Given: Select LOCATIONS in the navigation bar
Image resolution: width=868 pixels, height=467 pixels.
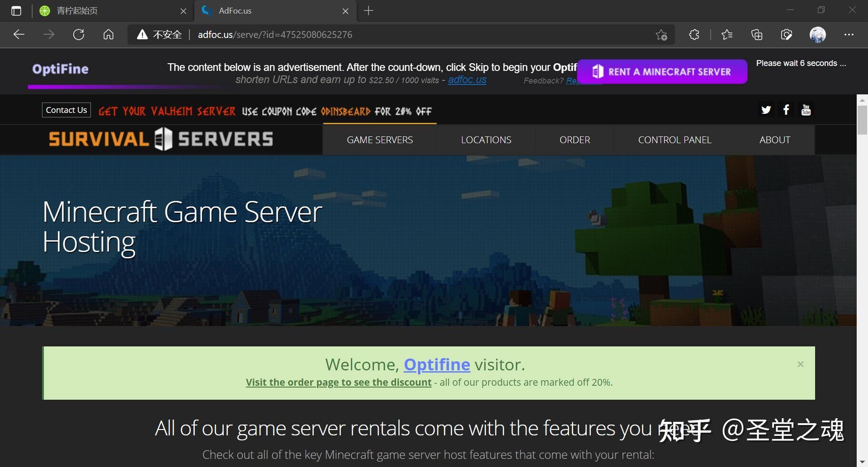Looking at the screenshot, I should pos(486,140).
